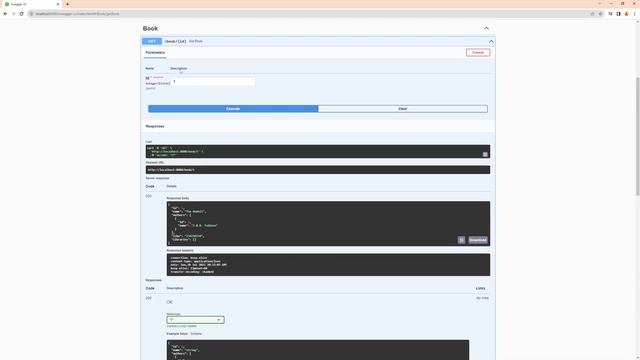Click the site info icon in address bar
The height and width of the screenshot is (360, 640).
tap(31, 13)
